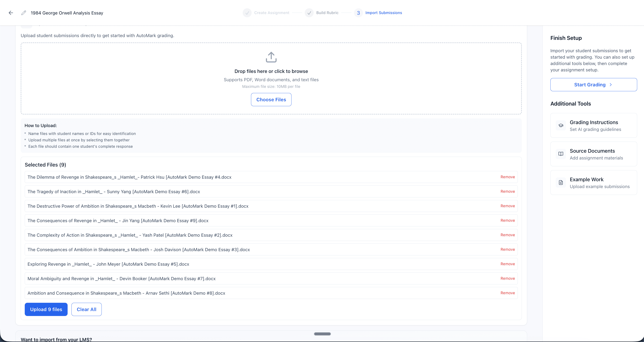Switch to the Build Rubric step
Image resolution: width=644 pixels, height=342 pixels.
pos(327,13)
